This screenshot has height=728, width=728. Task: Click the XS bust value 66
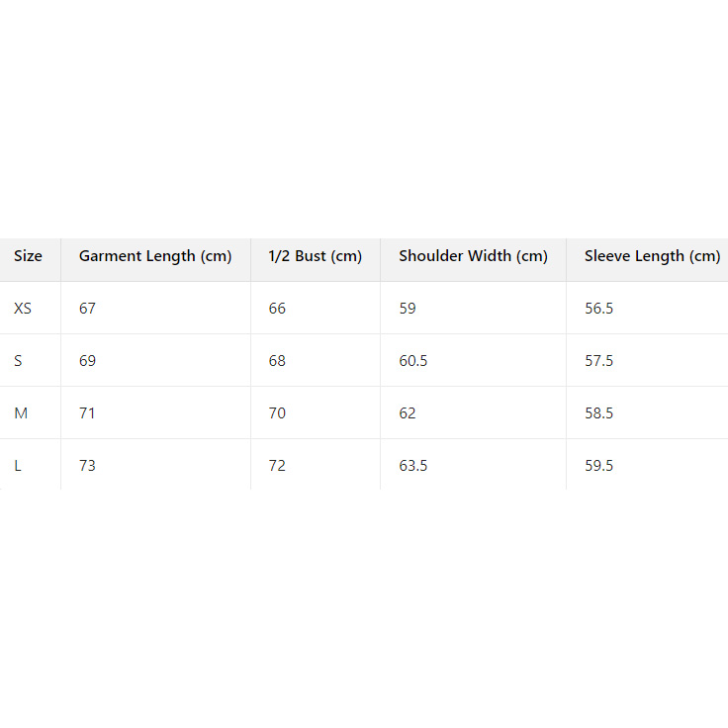277,309
